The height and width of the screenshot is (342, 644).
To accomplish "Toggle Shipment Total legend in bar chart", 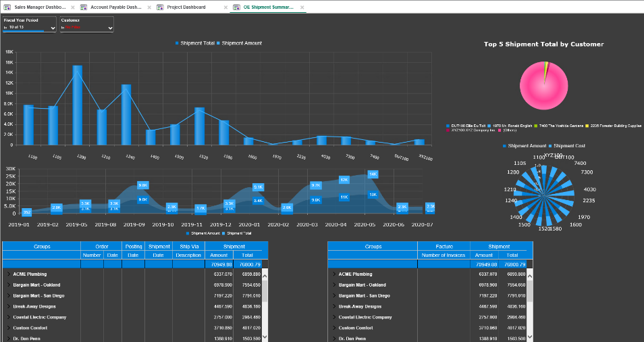I will (x=197, y=43).
